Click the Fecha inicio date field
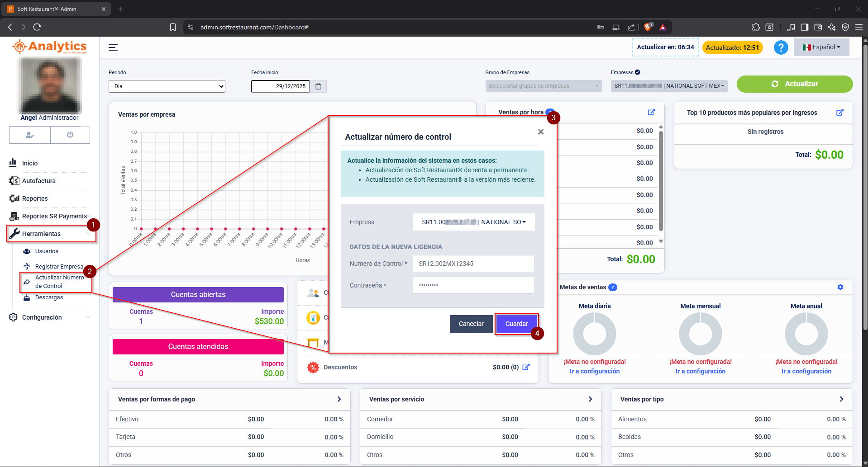868x467 pixels. pyautogui.click(x=281, y=86)
